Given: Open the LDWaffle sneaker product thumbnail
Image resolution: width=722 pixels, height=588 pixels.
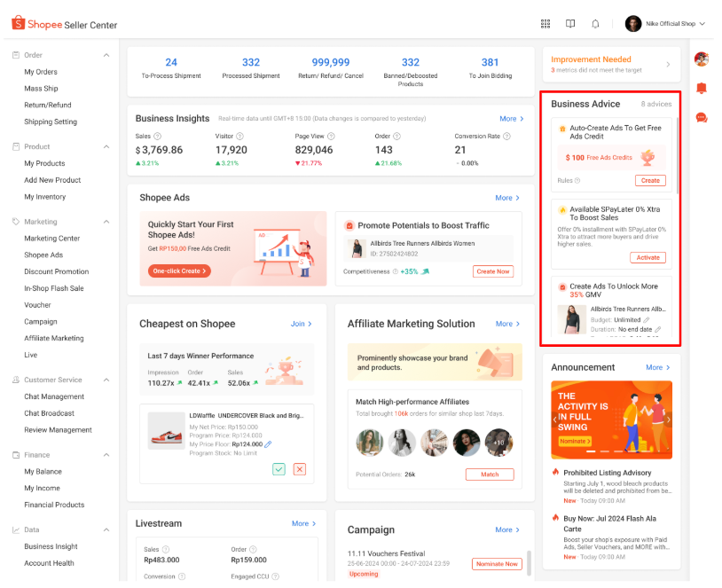Looking at the screenshot, I should coord(166,431).
